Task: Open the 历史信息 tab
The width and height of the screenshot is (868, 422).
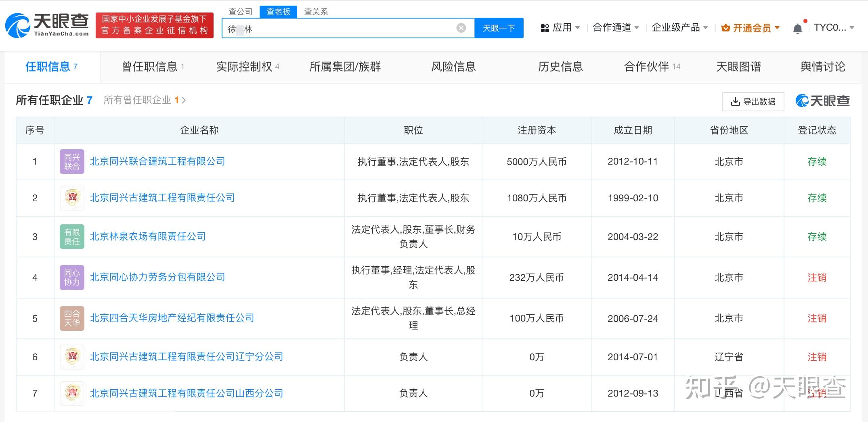Action: click(x=560, y=67)
